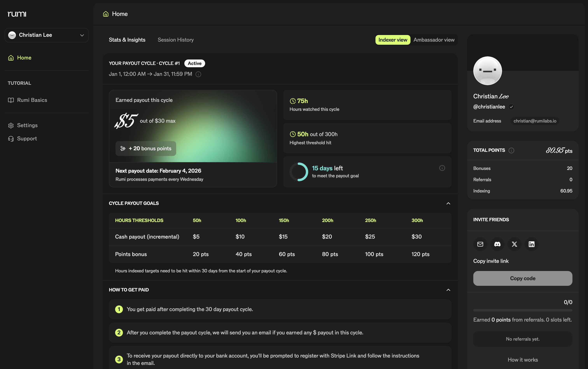588x369 pixels.
Task: Switch to Ambassador view
Action: point(434,40)
